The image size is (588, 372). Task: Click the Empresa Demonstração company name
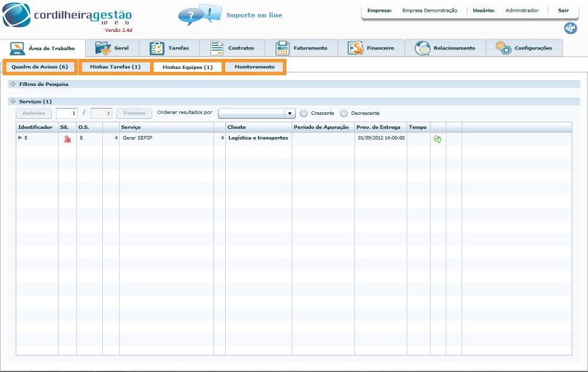(x=430, y=11)
